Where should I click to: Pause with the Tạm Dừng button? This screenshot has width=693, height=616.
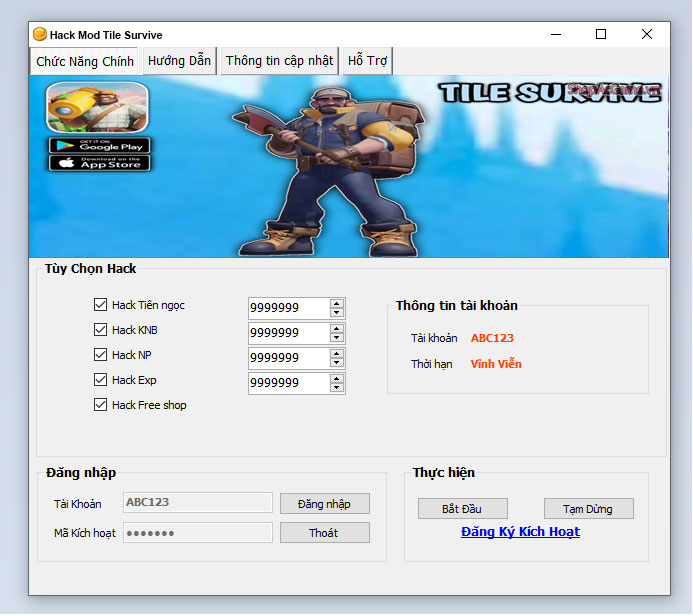(588, 509)
